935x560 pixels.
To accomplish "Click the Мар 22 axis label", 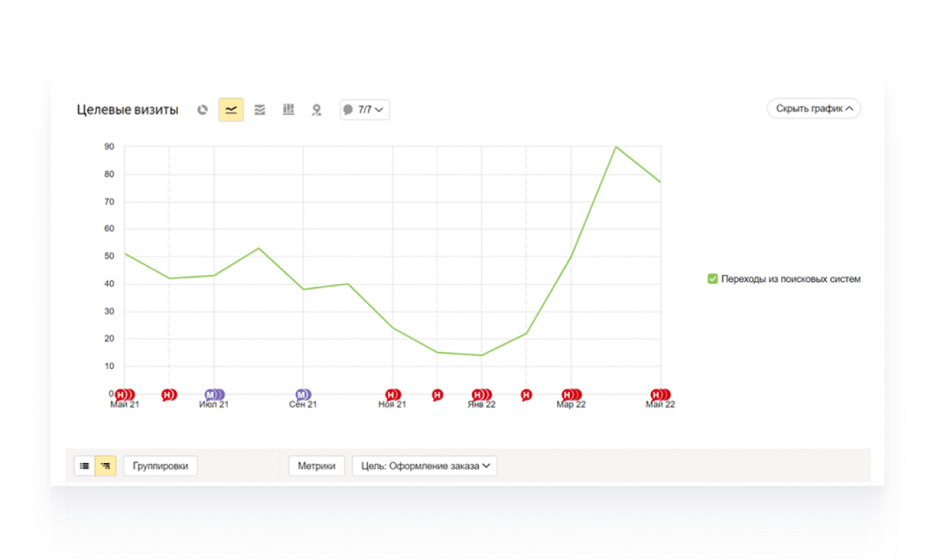I will point(571,404).
